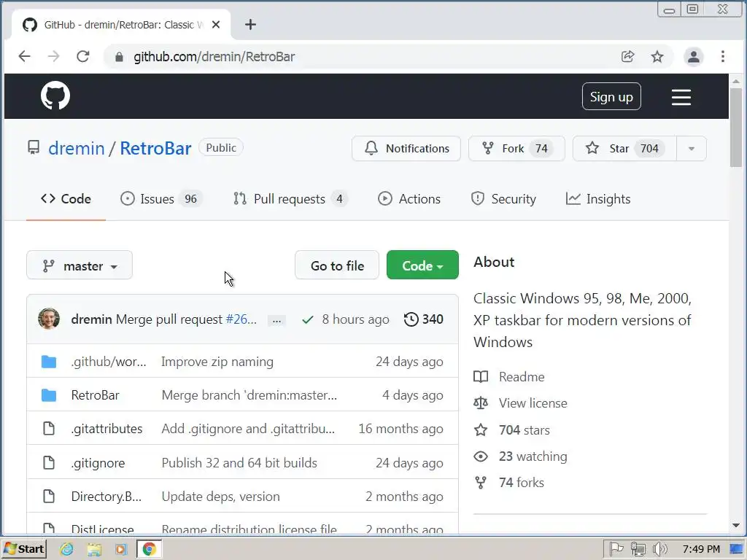Star the repository
Screen dimensions: 747x560
click(x=624, y=148)
